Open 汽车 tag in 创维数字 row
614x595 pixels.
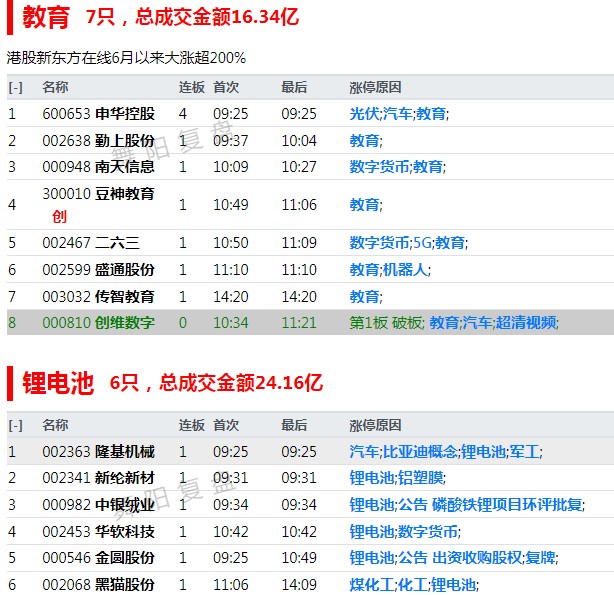tap(477, 323)
